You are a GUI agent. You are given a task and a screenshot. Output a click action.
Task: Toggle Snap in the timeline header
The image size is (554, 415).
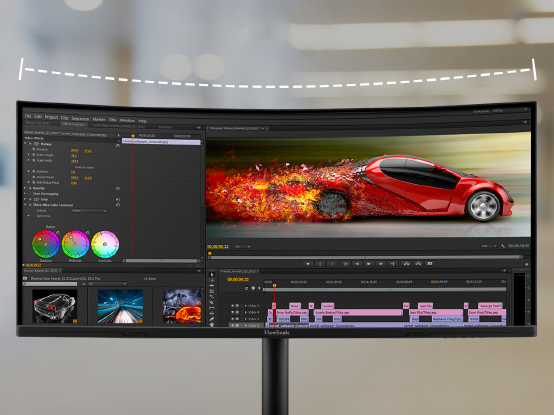[x=247, y=288]
